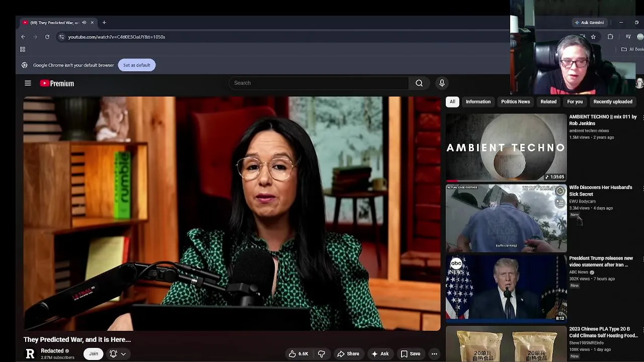
Task: Click the Ask sparkle button
Action: click(380, 354)
